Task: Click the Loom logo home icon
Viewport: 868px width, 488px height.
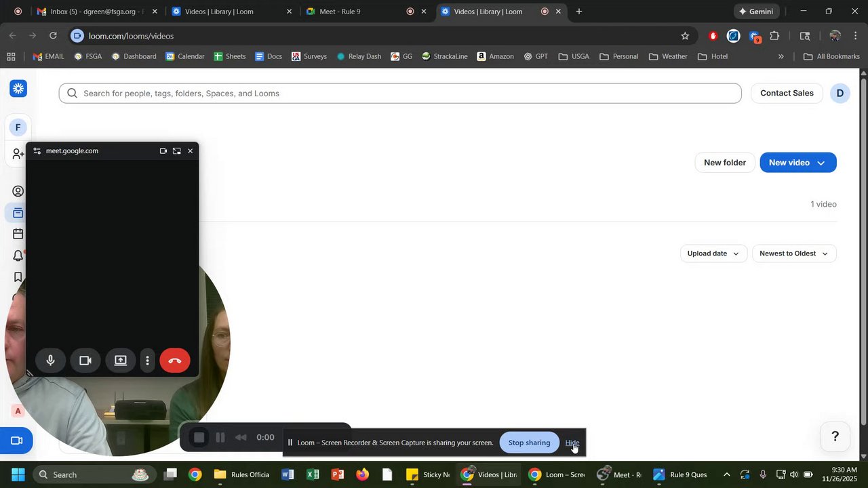Action: [18, 88]
